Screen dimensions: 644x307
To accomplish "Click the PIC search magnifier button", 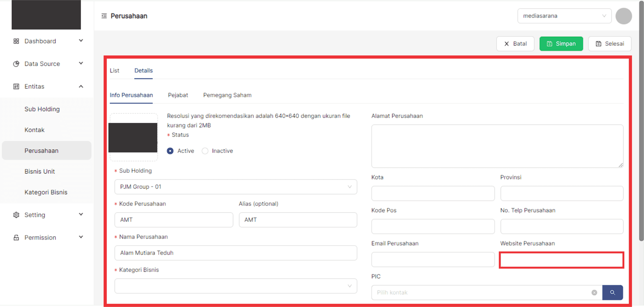I will (612, 292).
